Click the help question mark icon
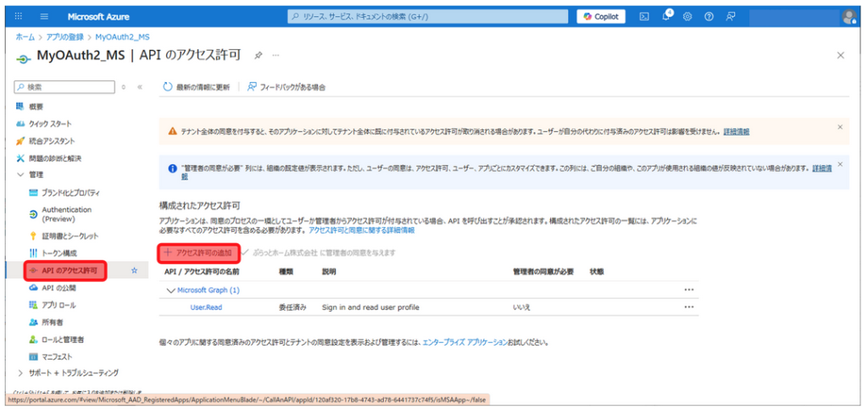The width and height of the screenshot is (868, 409). coord(709,17)
